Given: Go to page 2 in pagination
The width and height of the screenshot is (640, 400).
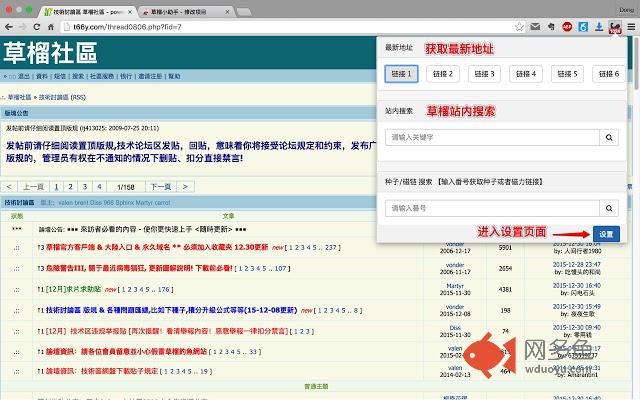Looking at the screenshot, I should (x=71, y=187).
